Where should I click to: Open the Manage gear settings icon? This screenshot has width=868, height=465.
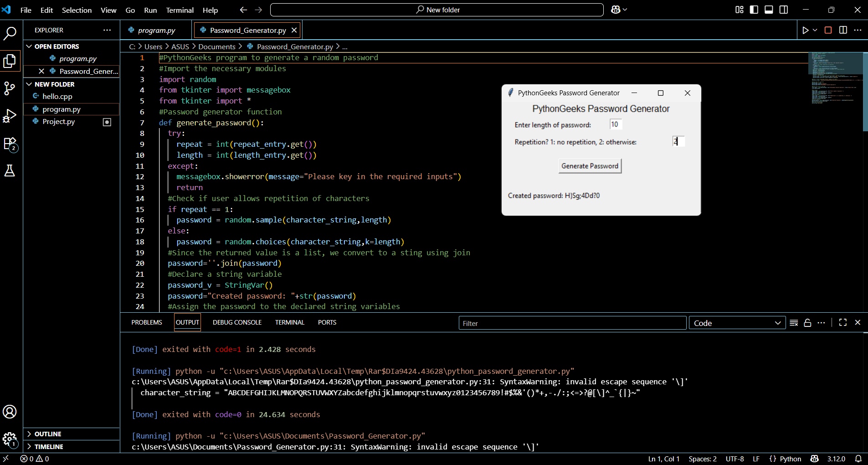click(x=10, y=439)
